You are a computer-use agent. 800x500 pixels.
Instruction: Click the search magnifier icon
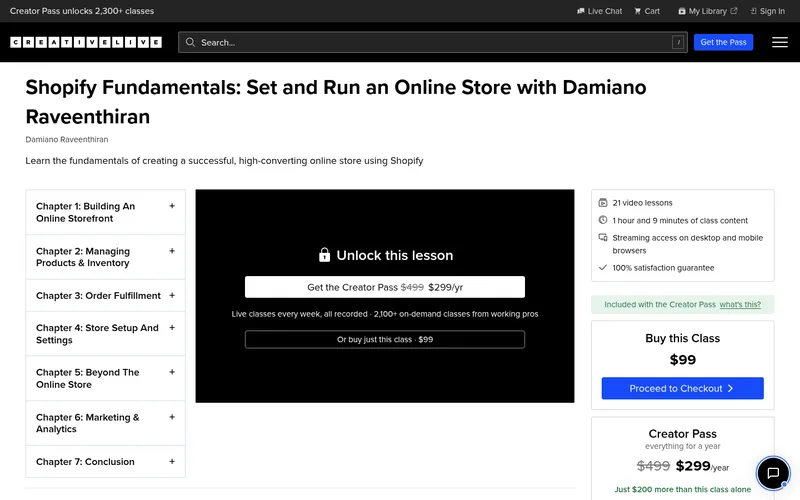click(190, 42)
